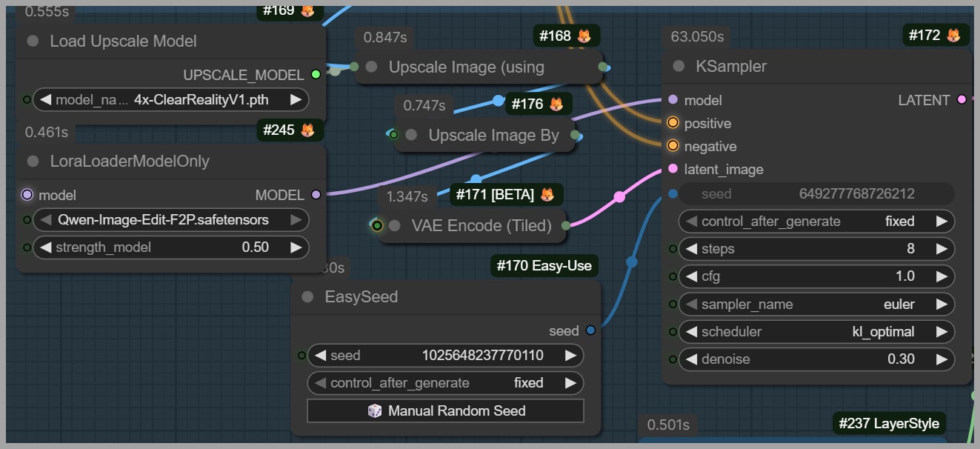Click the denoise 0.30 value field
980x449 pixels.
tap(816, 359)
